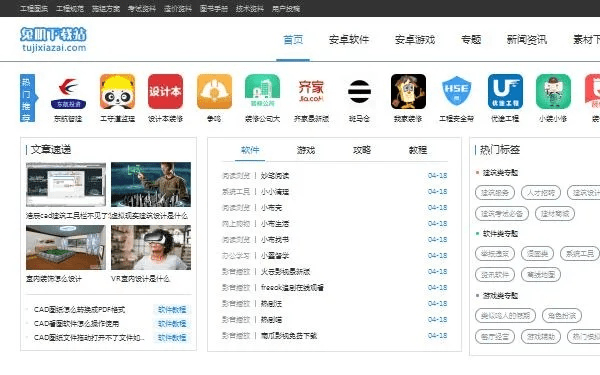
Task: Open the blue 优途工程 U app icon
Action: [505, 92]
